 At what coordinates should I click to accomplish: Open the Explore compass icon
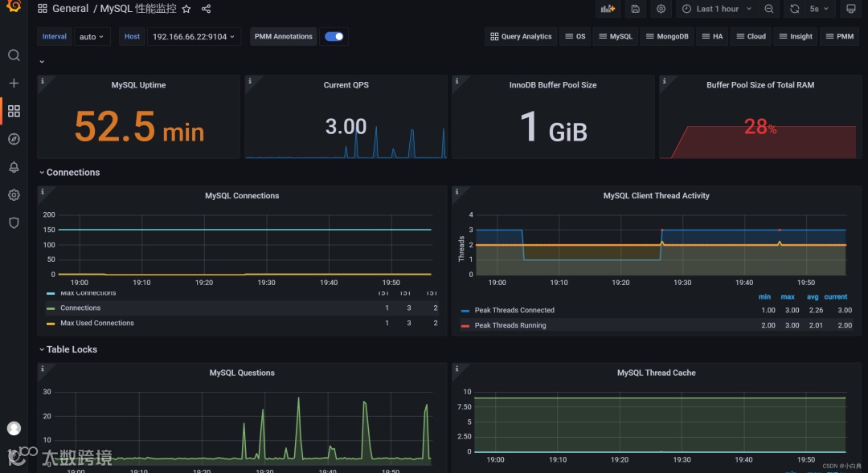[14, 139]
